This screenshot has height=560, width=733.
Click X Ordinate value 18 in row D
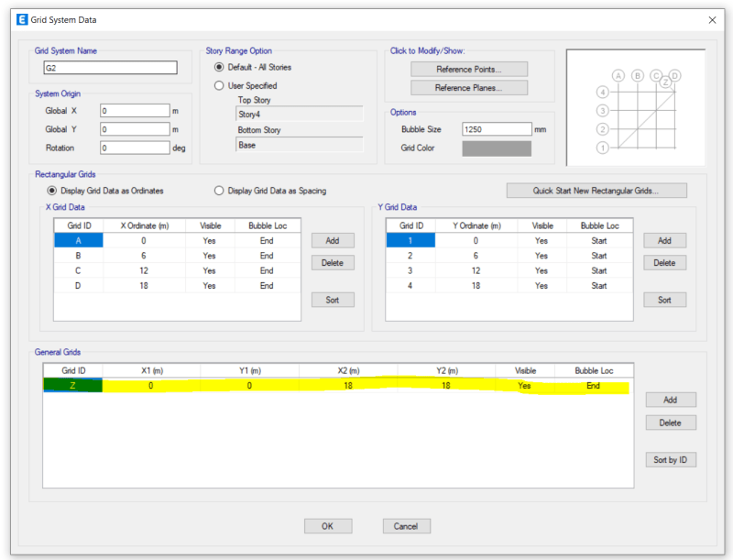tap(144, 286)
